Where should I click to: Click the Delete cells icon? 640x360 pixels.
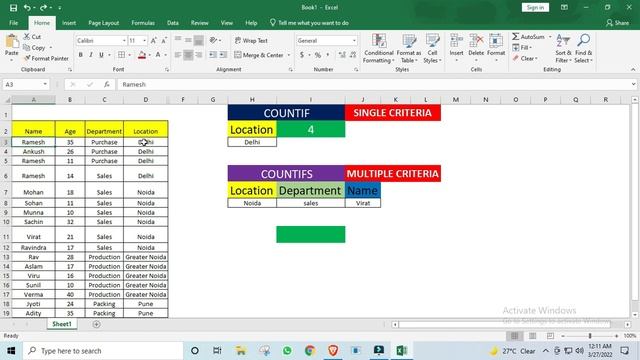476,40
